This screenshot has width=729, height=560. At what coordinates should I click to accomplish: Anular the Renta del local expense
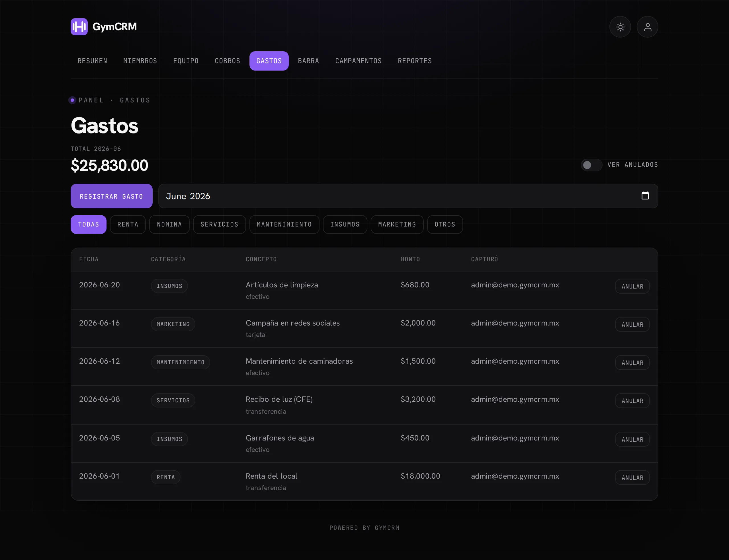[632, 478]
